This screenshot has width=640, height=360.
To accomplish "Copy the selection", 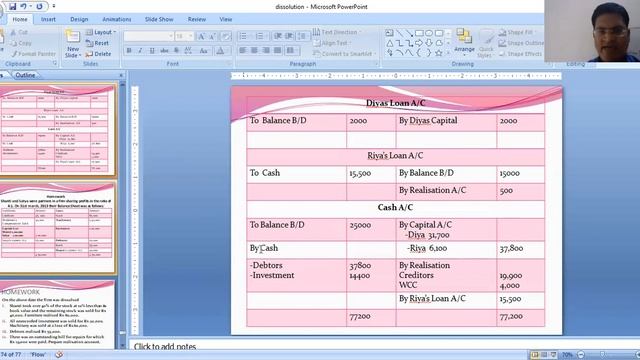I will tap(20, 43).
